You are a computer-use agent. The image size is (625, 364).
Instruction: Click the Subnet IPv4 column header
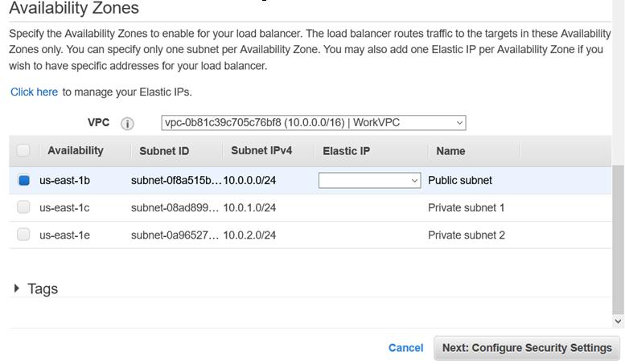pos(261,150)
